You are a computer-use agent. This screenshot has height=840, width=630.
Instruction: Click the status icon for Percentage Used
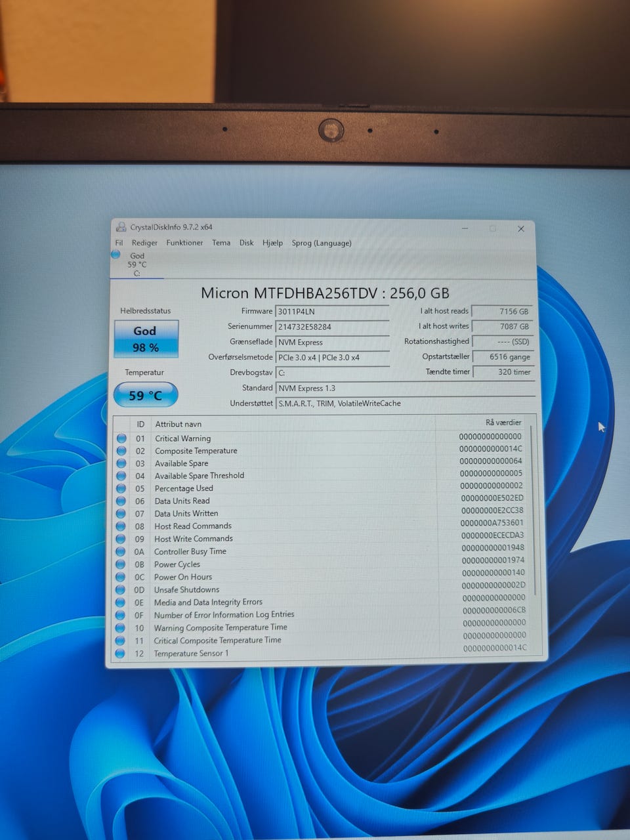[121, 488]
